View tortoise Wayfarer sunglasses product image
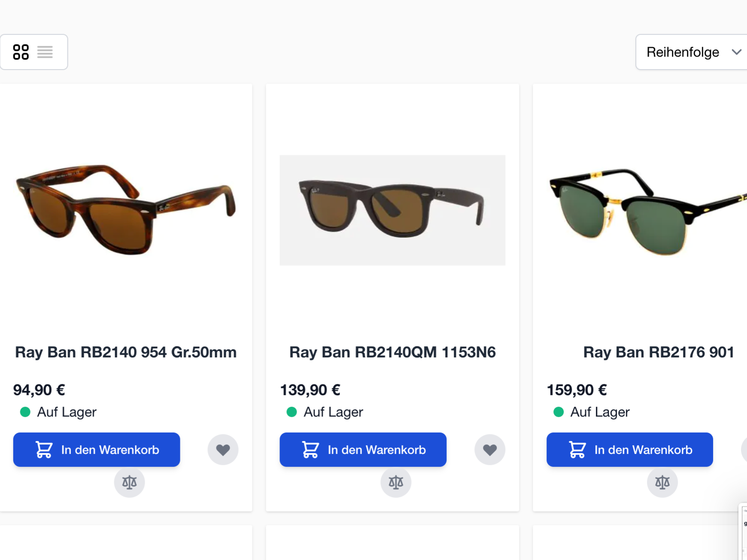This screenshot has height=560, width=747. tap(126, 210)
